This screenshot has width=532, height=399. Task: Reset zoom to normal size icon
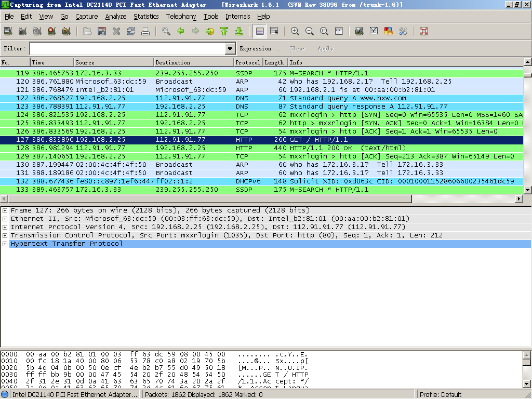coord(324,32)
